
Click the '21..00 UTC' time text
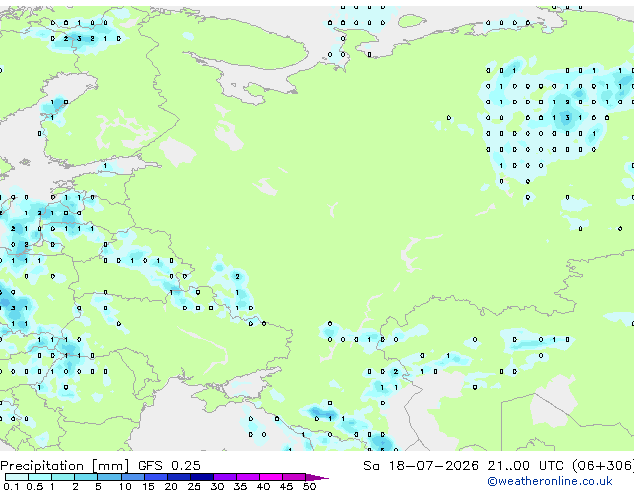[526, 466]
